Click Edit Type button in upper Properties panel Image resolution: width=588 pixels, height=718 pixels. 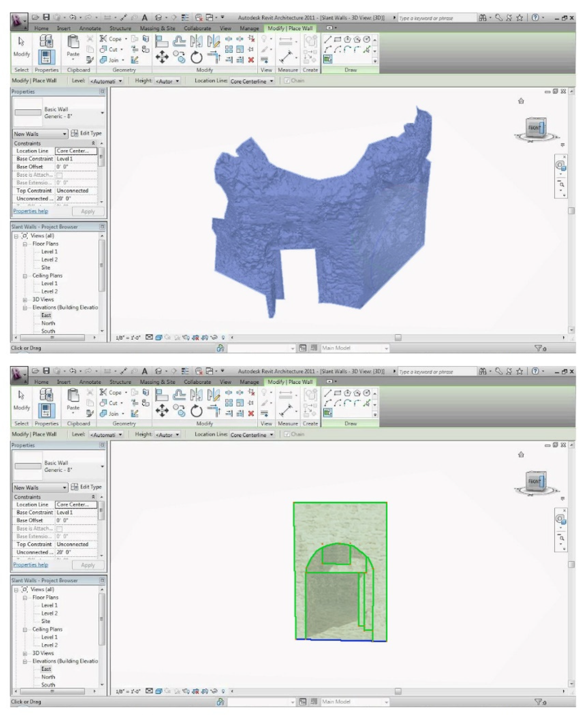click(x=86, y=133)
